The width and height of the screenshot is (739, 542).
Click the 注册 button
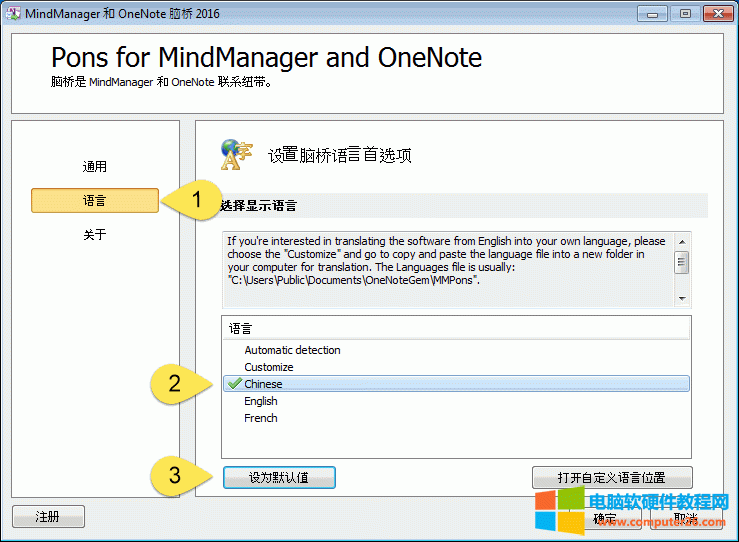point(48,517)
